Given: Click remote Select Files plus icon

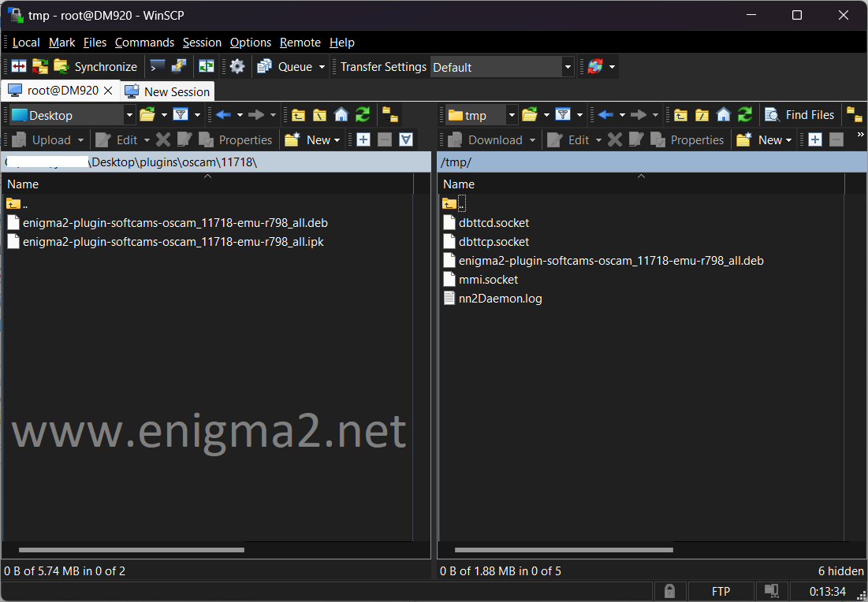Looking at the screenshot, I should [815, 140].
